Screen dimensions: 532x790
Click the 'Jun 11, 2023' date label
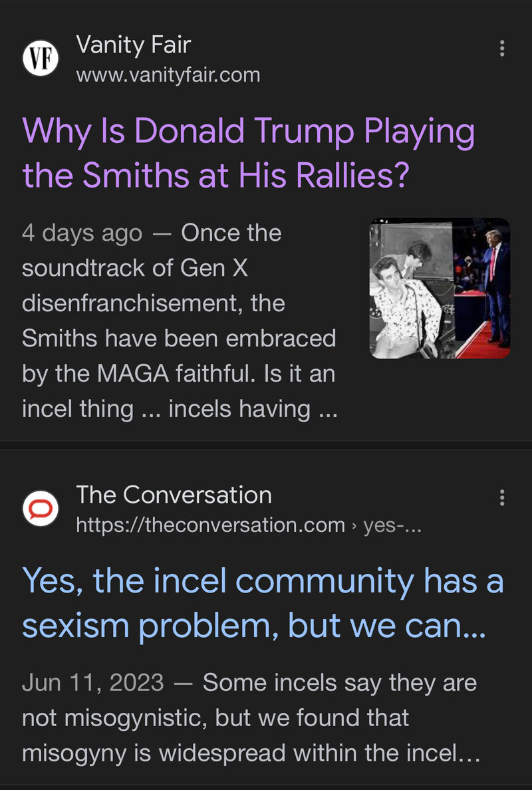click(92, 683)
